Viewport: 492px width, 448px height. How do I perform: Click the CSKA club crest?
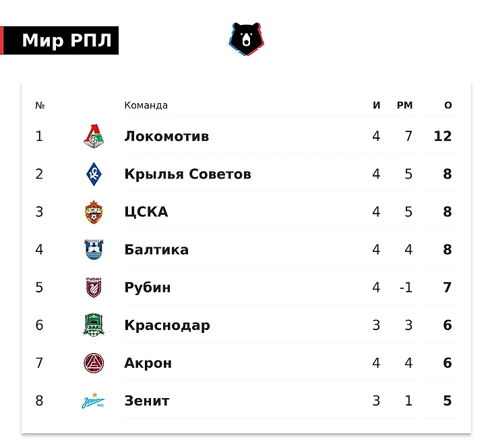[x=94, y=212]
